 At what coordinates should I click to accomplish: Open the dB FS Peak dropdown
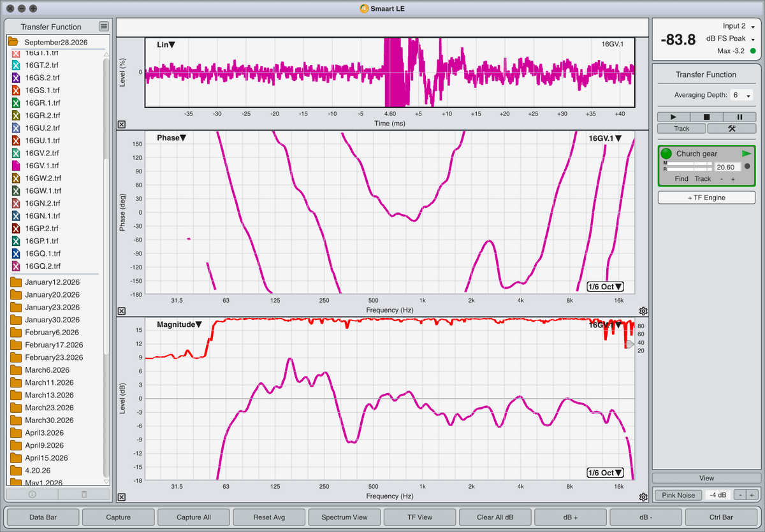pyautogui.click(x=731, y=39)
